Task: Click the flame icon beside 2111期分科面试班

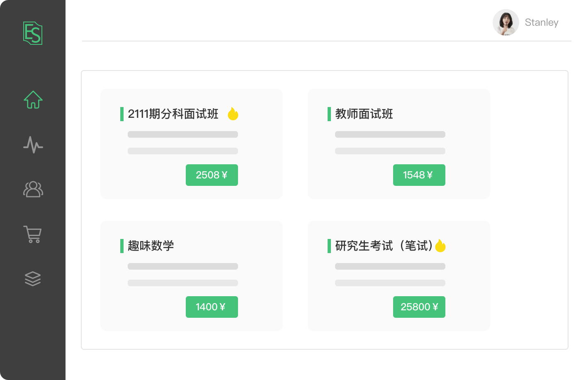Action: (x=233, y=114)
